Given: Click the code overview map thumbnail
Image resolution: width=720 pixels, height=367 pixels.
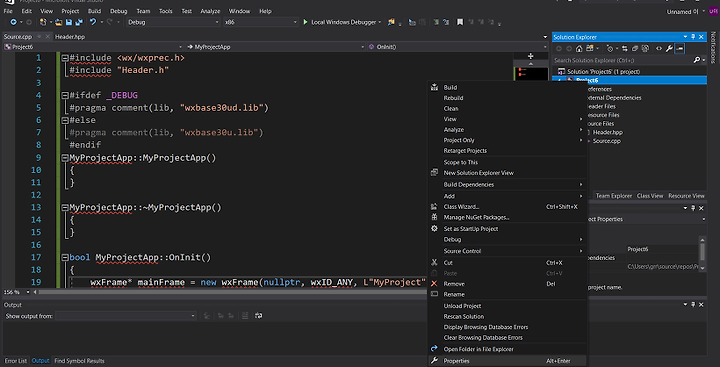Looking at the screenshot, I should pyautogui.click(x=530, y=73).
